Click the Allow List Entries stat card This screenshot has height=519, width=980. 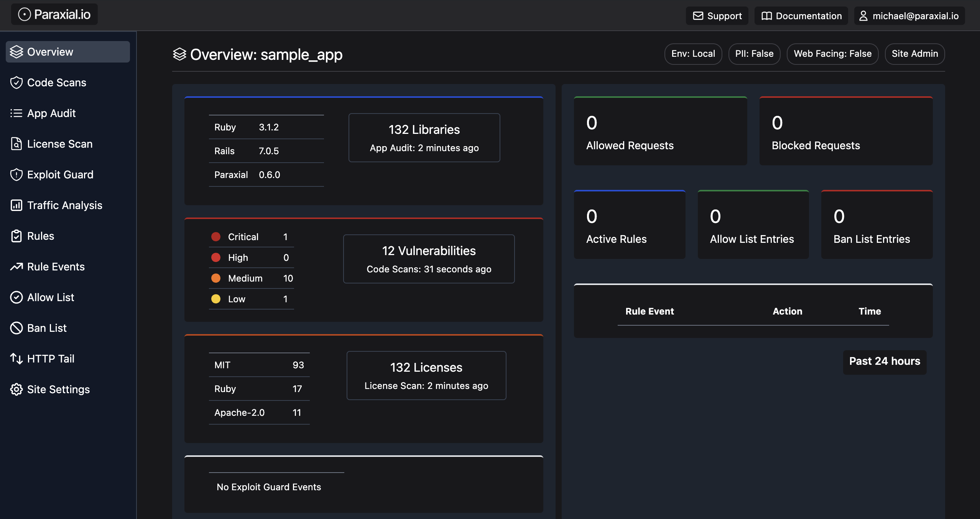tap(753, 224)
